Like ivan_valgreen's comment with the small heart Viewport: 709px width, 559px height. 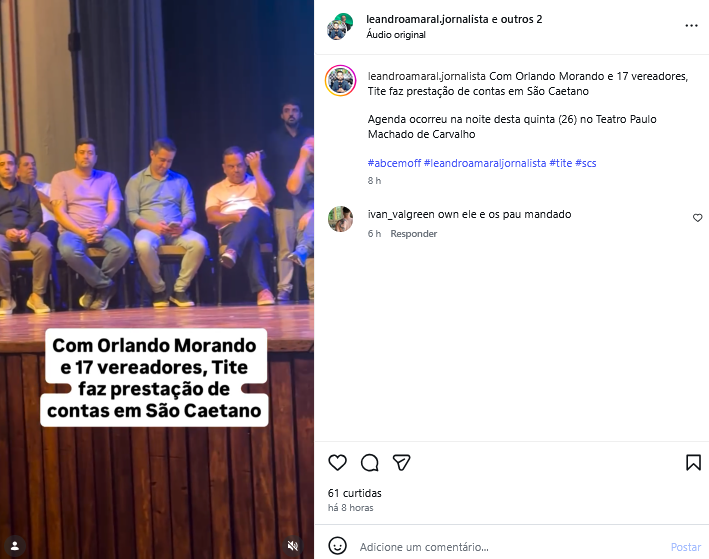tap(697, 218)
